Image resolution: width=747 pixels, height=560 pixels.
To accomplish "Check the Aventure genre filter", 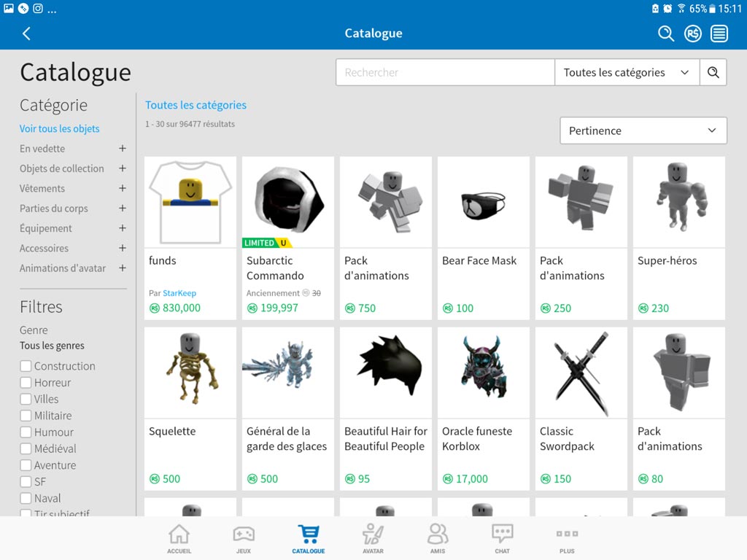I will click(x=26, y=465).
